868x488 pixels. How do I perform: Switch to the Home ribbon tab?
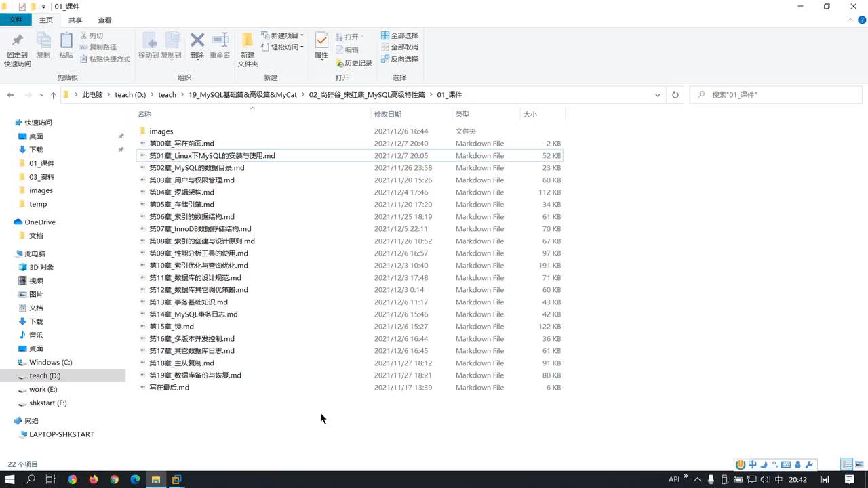(x=46, y=20)
